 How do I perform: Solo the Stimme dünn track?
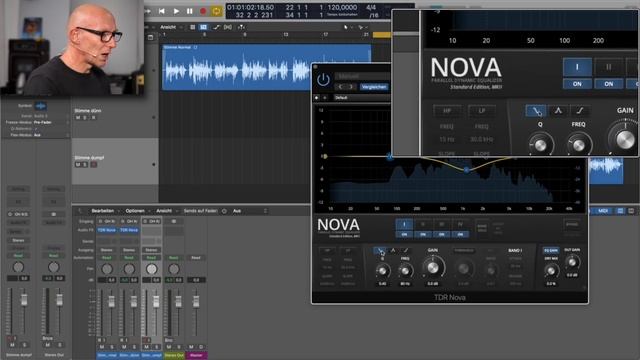coord(85,118)
